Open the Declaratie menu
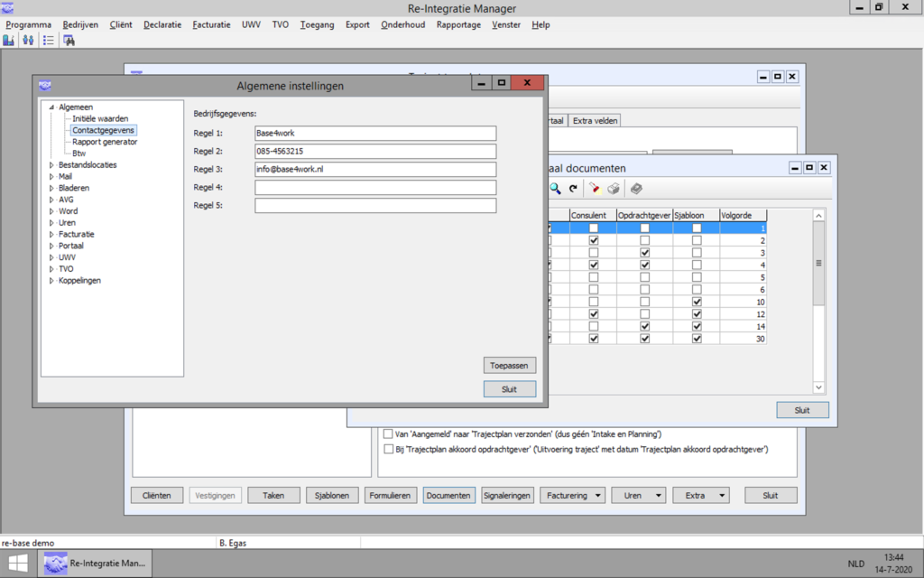Screen dimensions: 924x578 pos(162,24)
